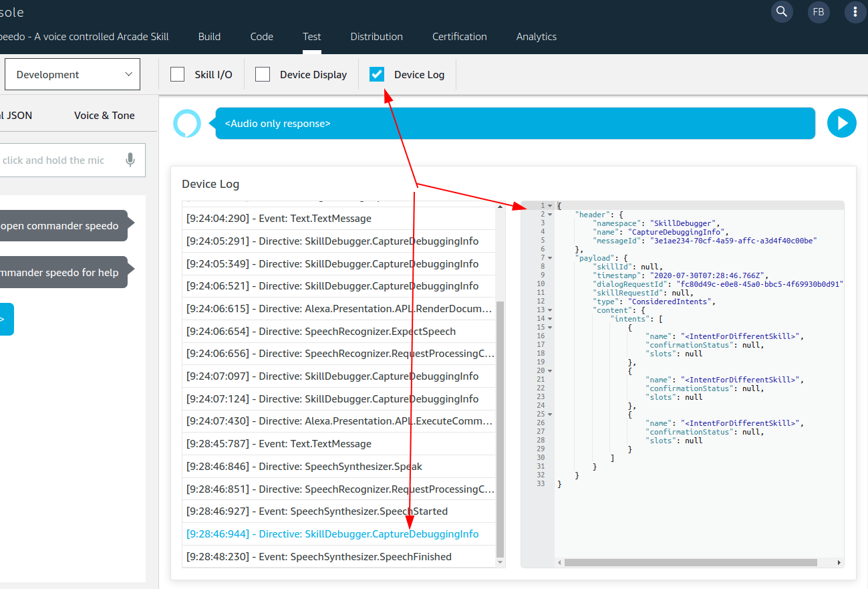The image size is (868, 589).
Task: Click device log scrollbar down arrow
Action: point(500,563)
